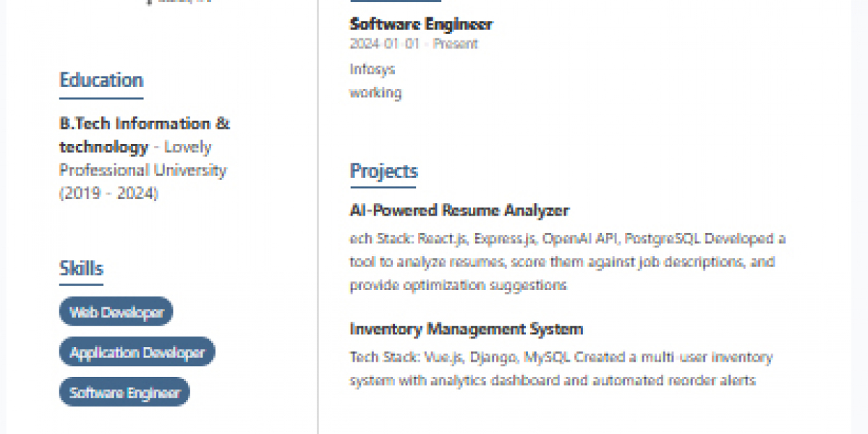Click the 'working' job description text
This screenshot has height=434, width=868.
[x=375, y=93]
